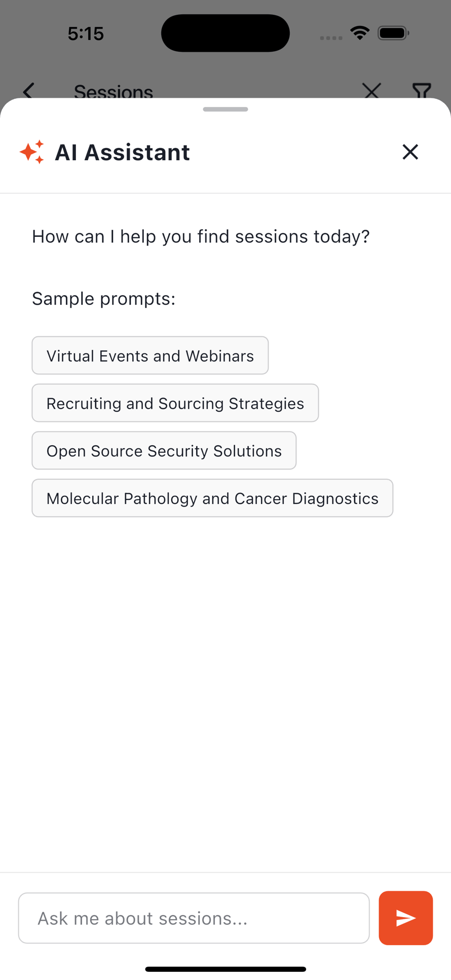Open the session filter funnel icon
451x980 pixels.
pos(421,91)
